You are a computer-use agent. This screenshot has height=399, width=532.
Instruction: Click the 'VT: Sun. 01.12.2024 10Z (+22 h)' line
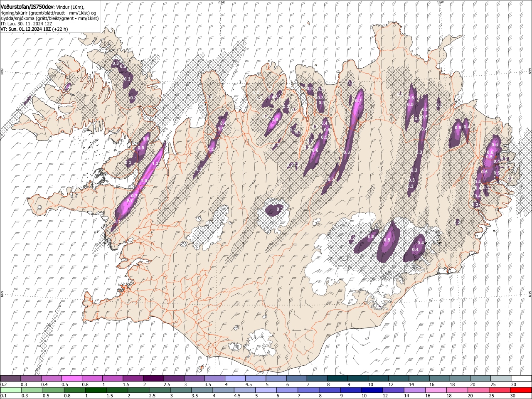[34, 29]
